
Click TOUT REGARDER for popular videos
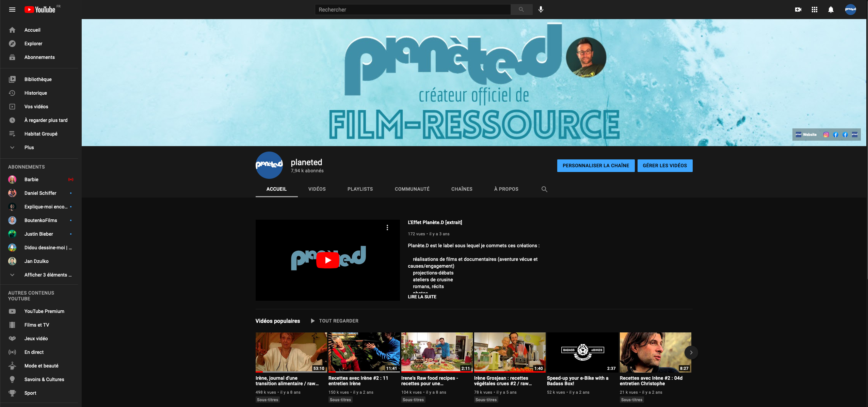click(335, 321)
